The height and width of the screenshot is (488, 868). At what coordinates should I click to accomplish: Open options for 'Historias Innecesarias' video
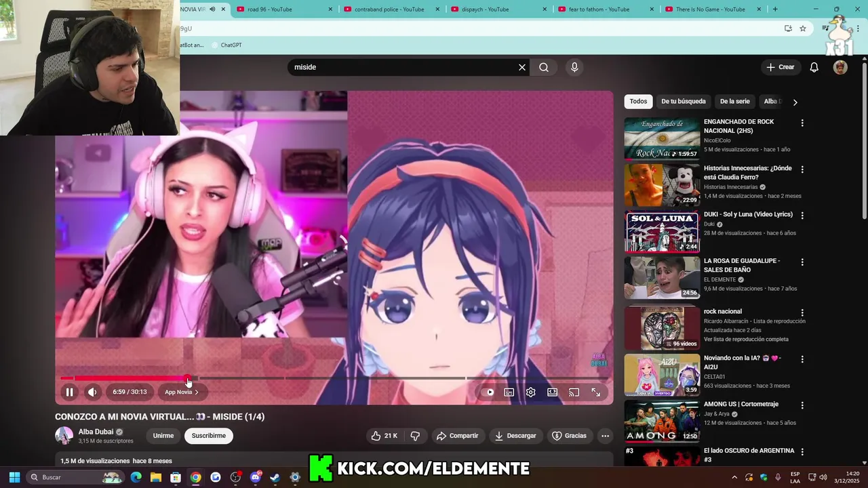(802, 169)
